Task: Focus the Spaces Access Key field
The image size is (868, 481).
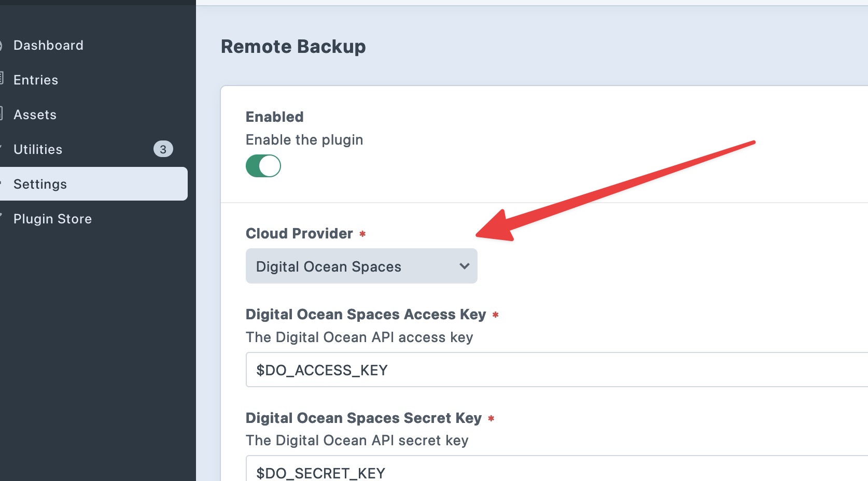Action: pyautogui.click(x=557, y=370)
